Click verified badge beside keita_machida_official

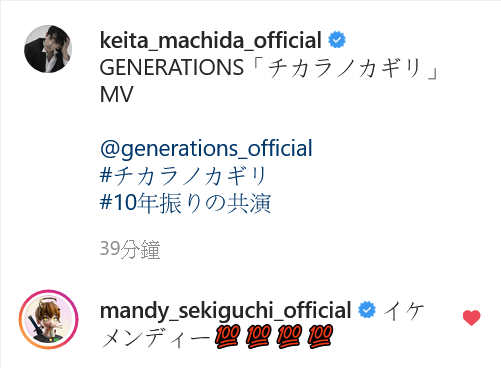tap(337, 40)
